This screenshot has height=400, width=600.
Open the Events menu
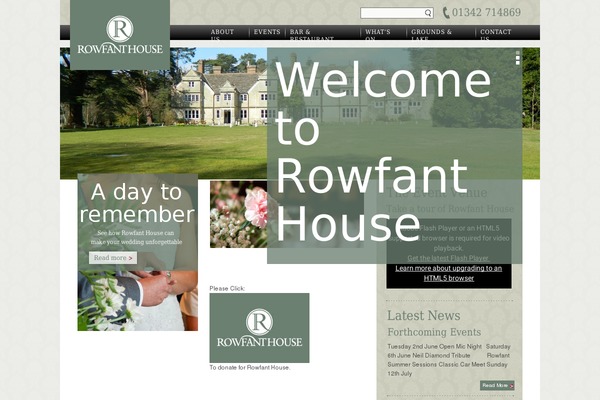click(x=267, y=32)
